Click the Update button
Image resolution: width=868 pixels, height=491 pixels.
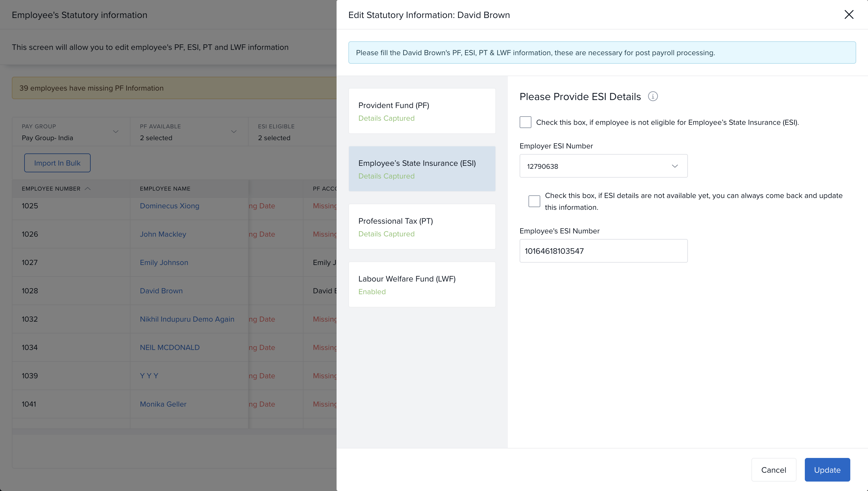click(x=827, y=470)
